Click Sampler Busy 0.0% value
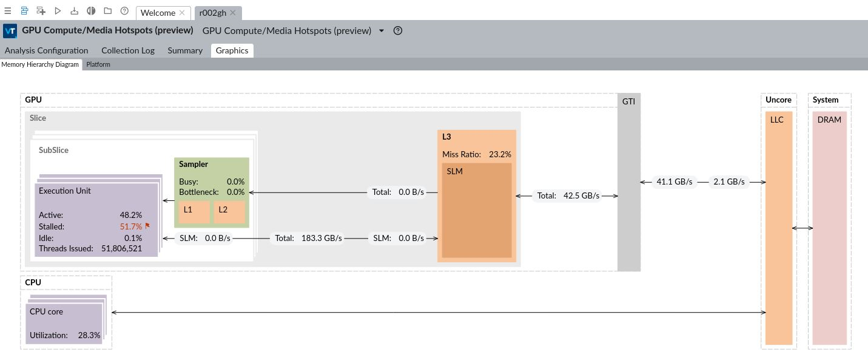The image size is (868, 360). (235, 182)
